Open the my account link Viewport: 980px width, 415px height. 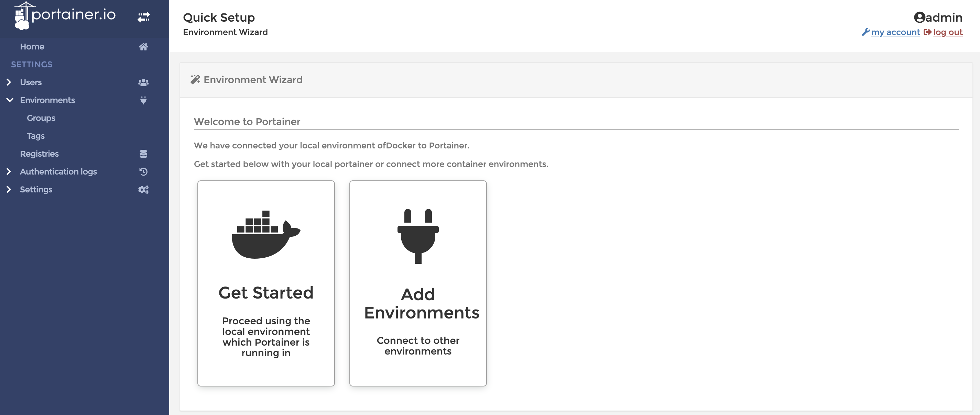895,32
